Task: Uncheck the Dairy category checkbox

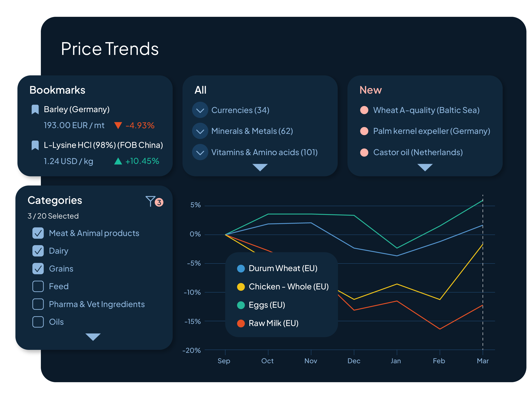Action: coord(38,251)
